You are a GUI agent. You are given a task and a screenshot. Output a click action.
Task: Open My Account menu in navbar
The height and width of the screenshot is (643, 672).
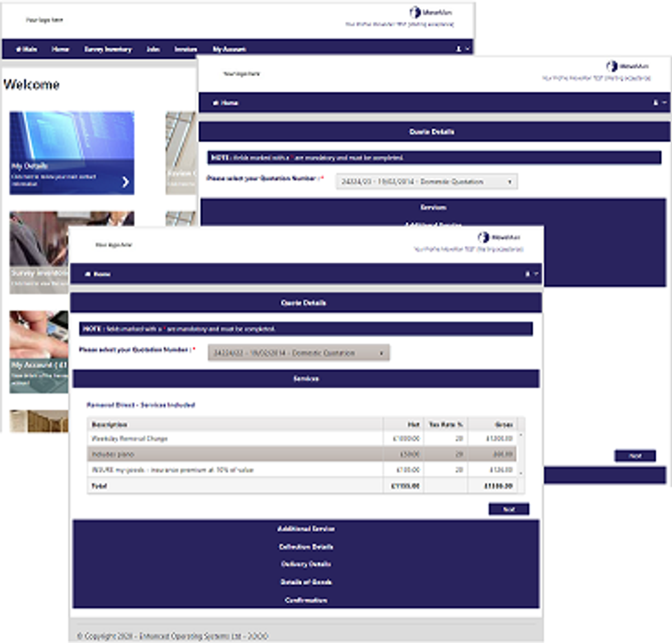coord(229,49)
